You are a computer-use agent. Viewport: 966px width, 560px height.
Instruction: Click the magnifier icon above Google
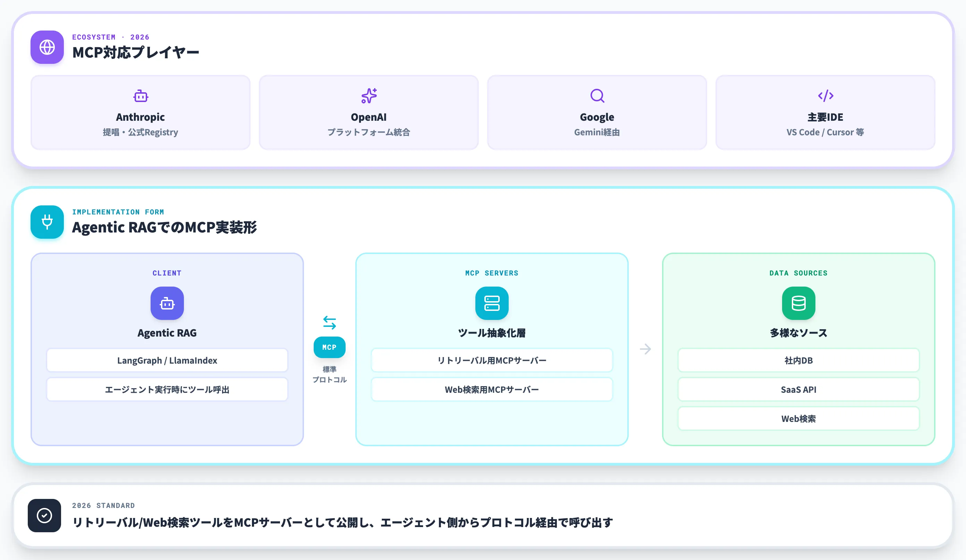(x=597, y=96)
